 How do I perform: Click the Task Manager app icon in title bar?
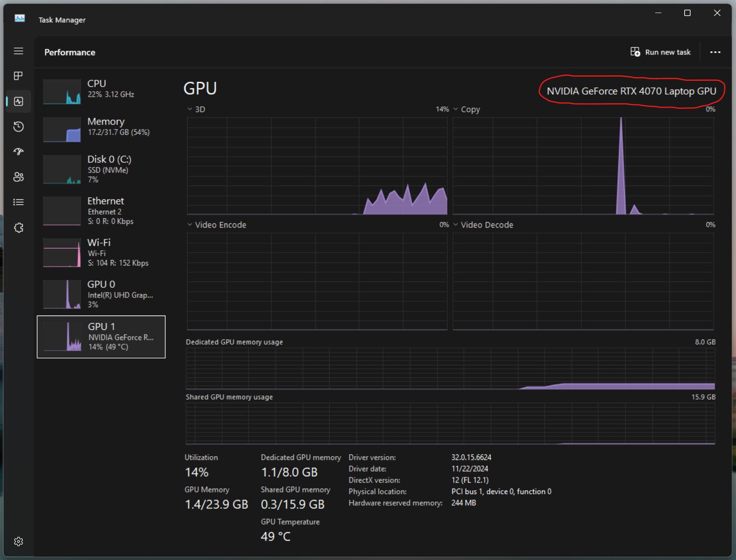point(20,19)
